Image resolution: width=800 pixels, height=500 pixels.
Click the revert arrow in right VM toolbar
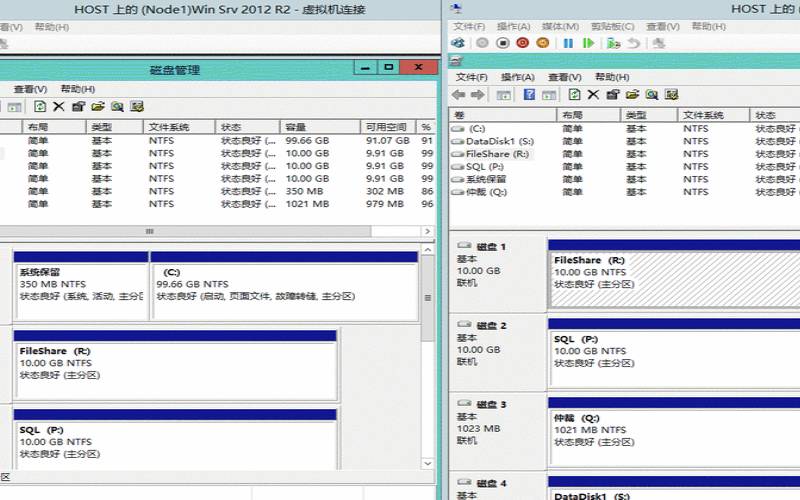tap(634, 43)
